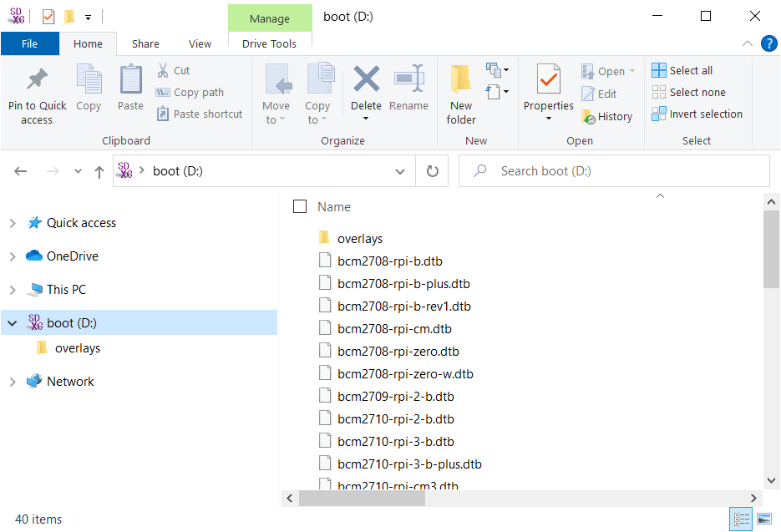The image size is (781, 532).
Task: Click the Open button label in ribbon
Action: [x=611, y=71]
